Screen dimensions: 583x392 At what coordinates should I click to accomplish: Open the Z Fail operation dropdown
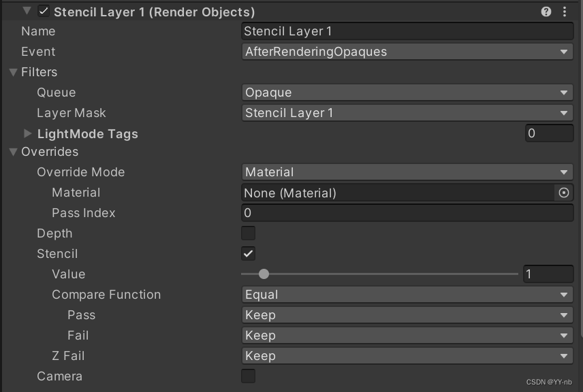pyautogui.click(x=407, y=356)
